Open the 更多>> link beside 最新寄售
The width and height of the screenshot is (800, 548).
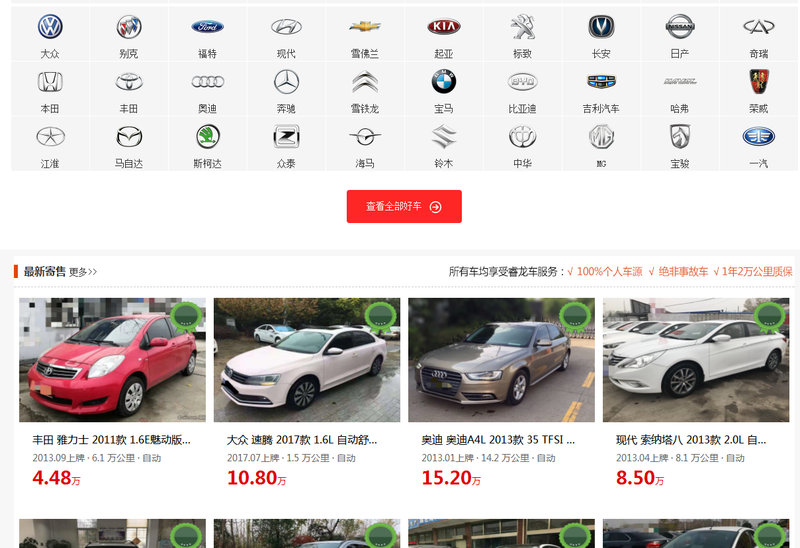83,272
